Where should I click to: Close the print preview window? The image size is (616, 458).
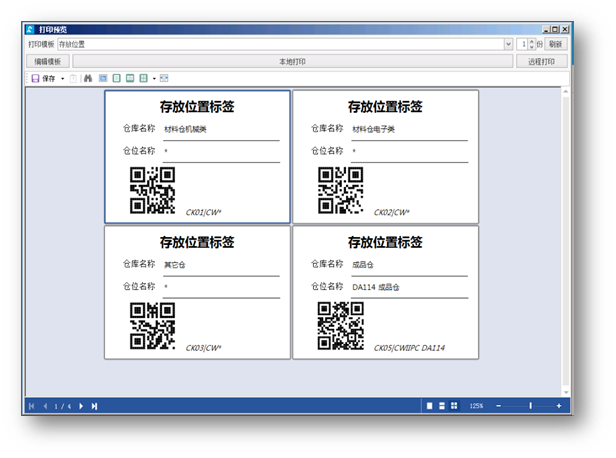pos(565,29)
